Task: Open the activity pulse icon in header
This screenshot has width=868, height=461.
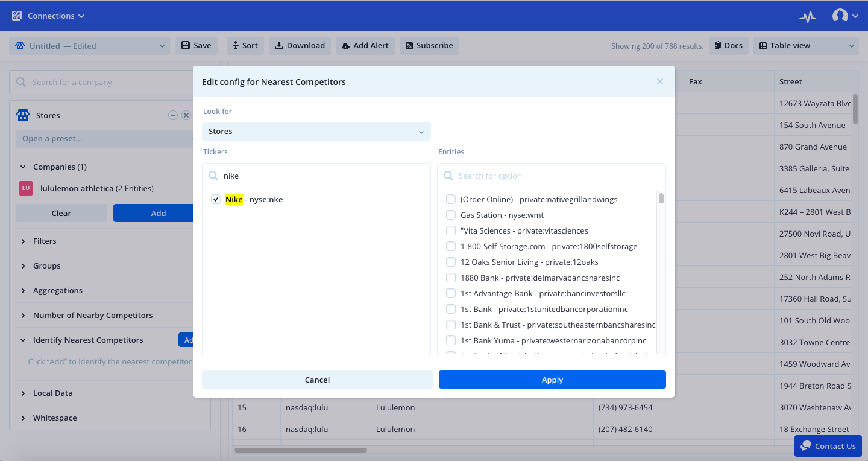Action: pyautogui.click(x=808, y=16)
